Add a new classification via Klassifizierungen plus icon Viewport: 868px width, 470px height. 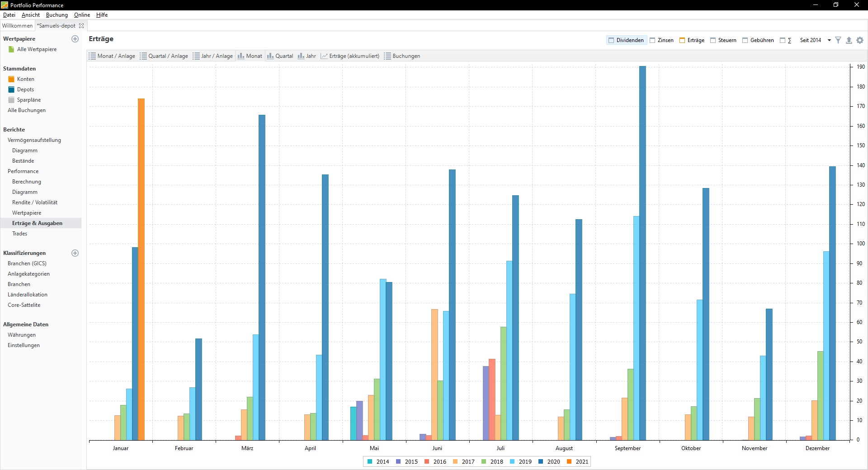pos(75,253)
